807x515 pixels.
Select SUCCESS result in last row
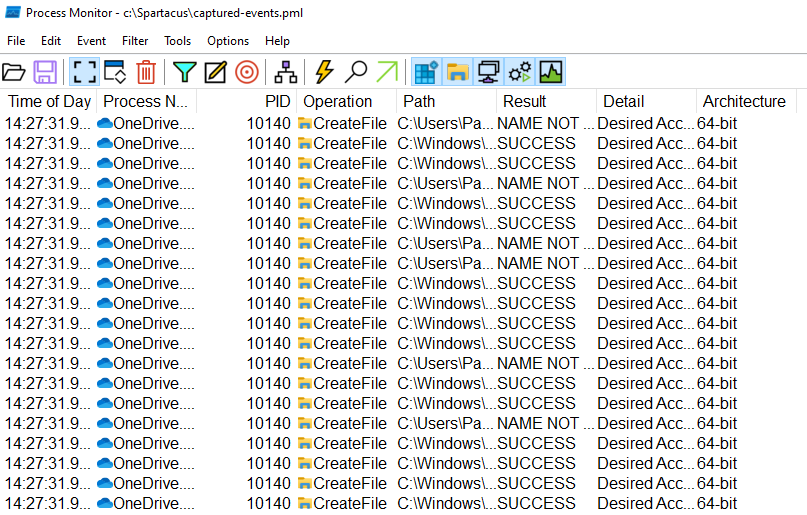(x=536, y=503)
